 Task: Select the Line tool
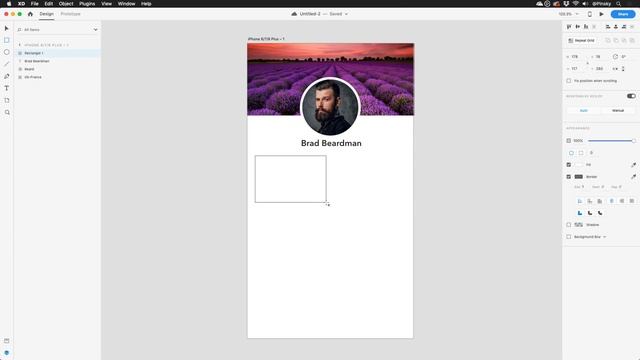(7, 64)
